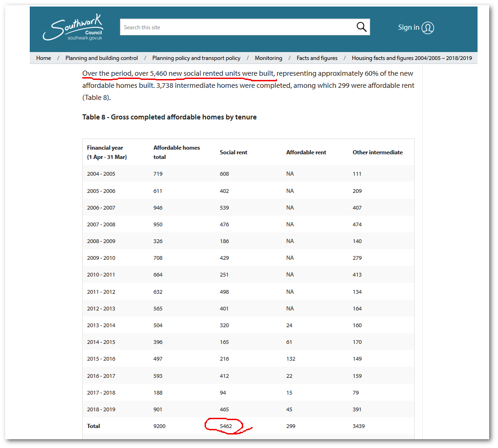Click 413 other intermediate for 2010 - 2011
This screenshot has height=448, width=498.
[357, 275]
